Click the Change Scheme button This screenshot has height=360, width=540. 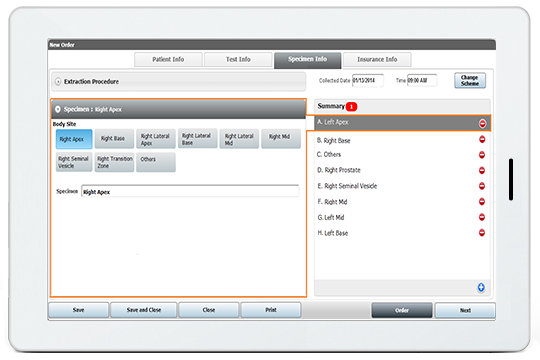pos(470,80)
